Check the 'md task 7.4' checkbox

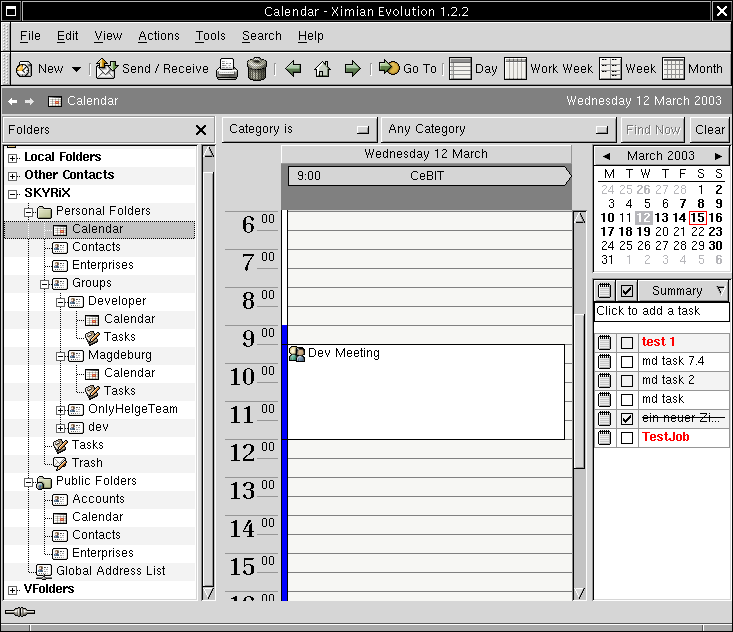click(x=627, y=362)
